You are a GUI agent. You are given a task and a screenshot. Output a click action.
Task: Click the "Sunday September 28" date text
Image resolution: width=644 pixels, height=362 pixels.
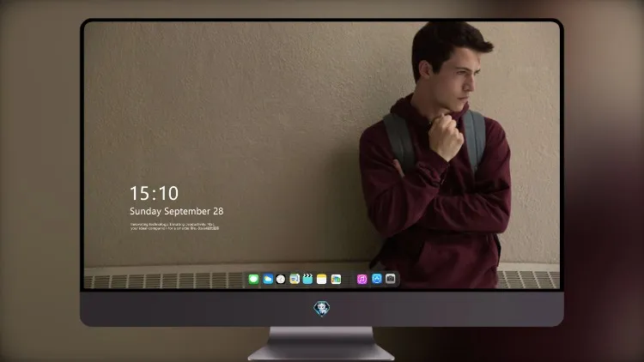point(177,211)
